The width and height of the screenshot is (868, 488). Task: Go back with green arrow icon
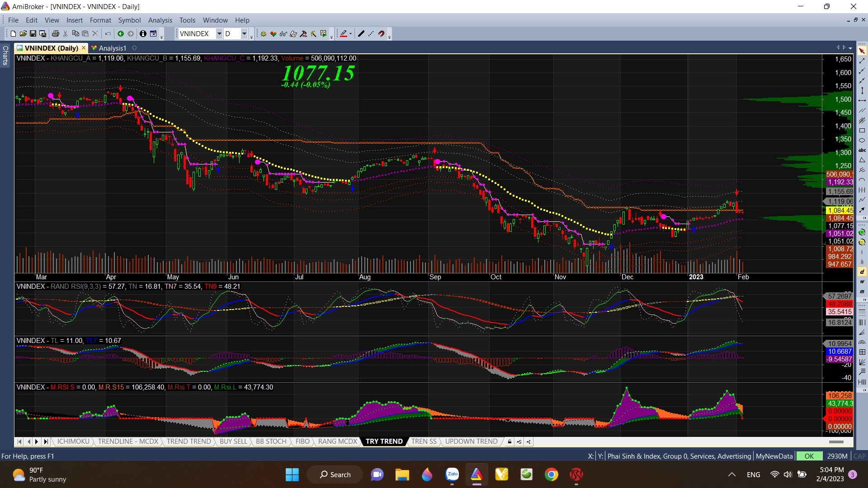(121, 33)
